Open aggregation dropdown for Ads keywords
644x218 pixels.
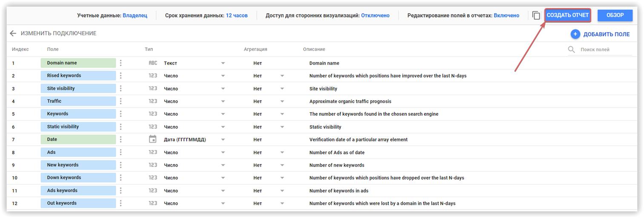(282, 191)
